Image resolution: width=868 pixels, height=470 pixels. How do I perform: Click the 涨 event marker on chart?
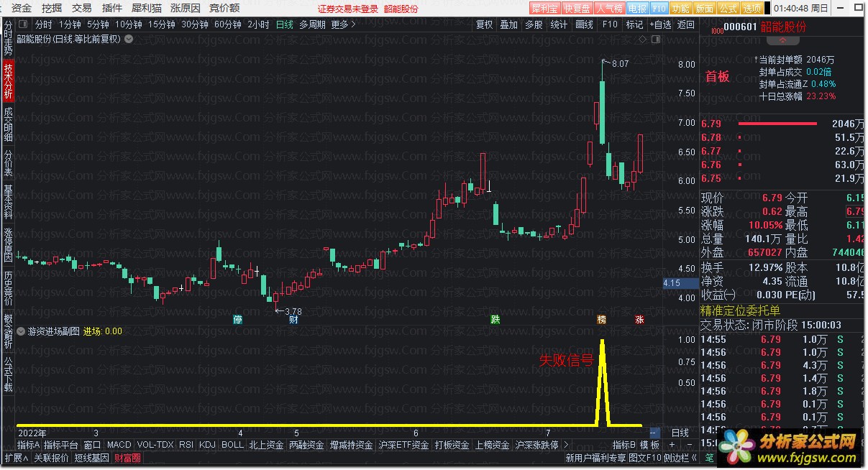coord(639,320)
